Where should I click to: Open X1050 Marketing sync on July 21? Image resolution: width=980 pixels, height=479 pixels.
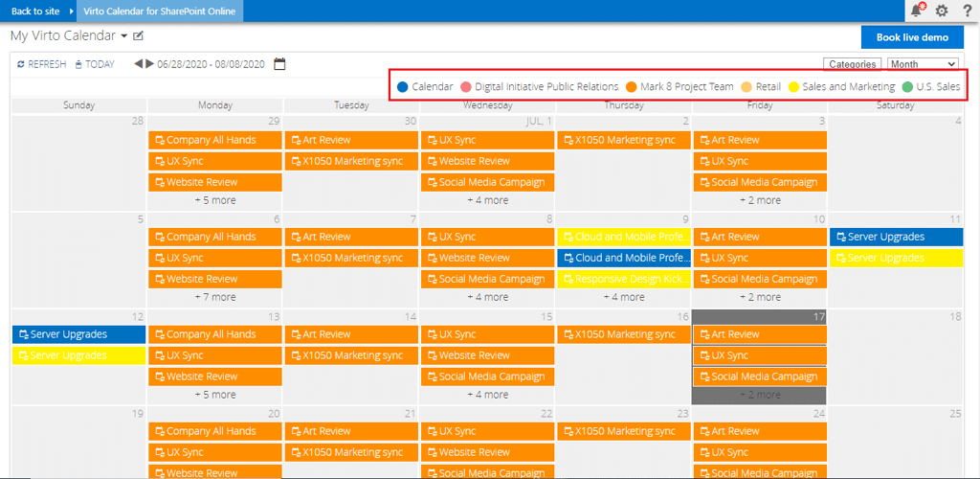click(x=351, y=453)
